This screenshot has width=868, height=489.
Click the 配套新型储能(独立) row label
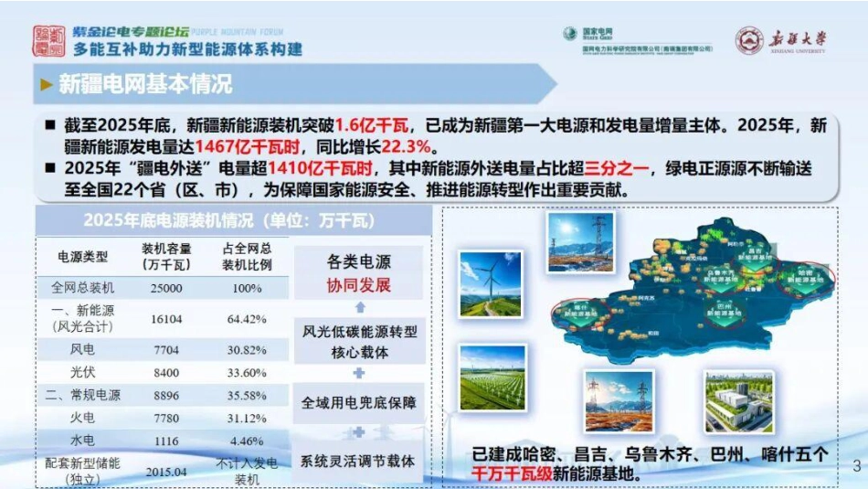[82, 472]
